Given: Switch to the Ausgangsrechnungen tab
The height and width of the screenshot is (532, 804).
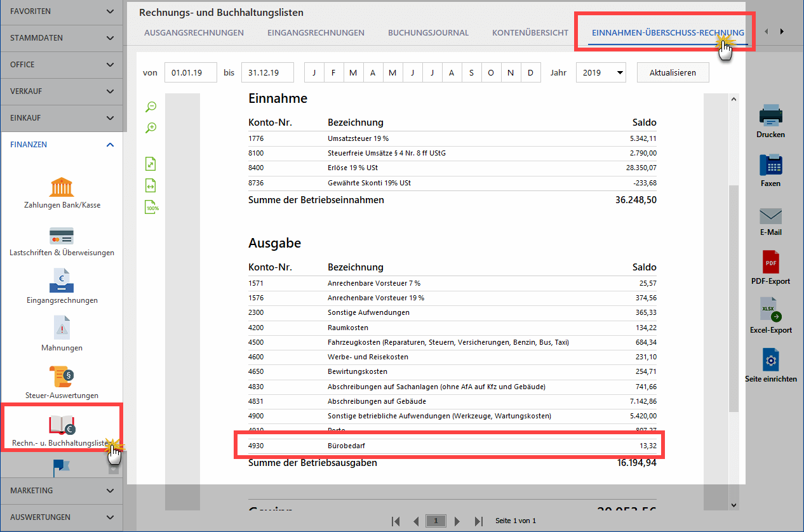Looking at the screenshot, I should 194,33.
